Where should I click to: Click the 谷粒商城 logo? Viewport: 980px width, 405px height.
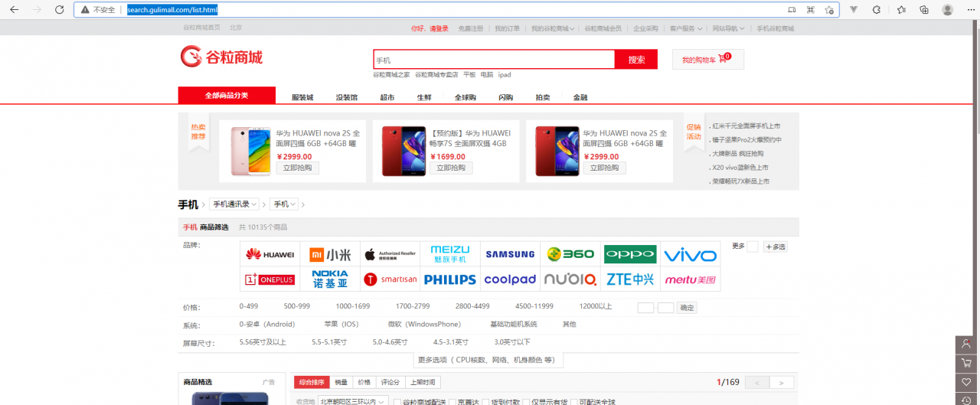(x=221, y=57)
